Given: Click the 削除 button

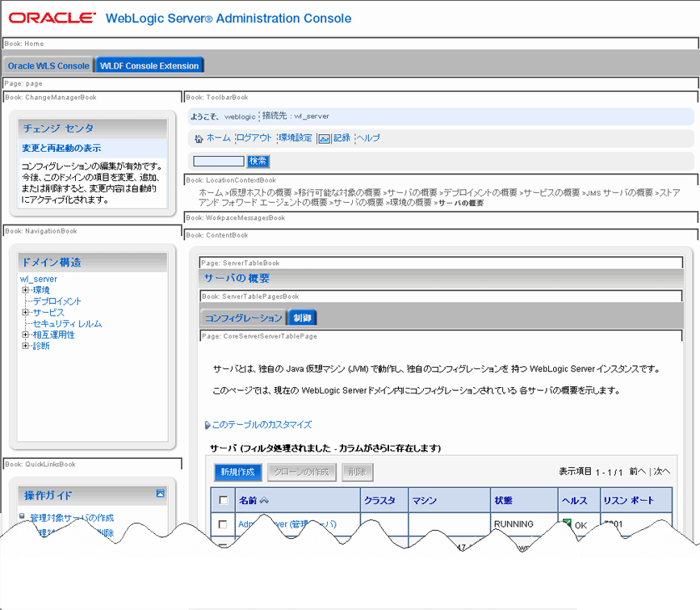Looking at the screenshot, I should click(357, 472).
